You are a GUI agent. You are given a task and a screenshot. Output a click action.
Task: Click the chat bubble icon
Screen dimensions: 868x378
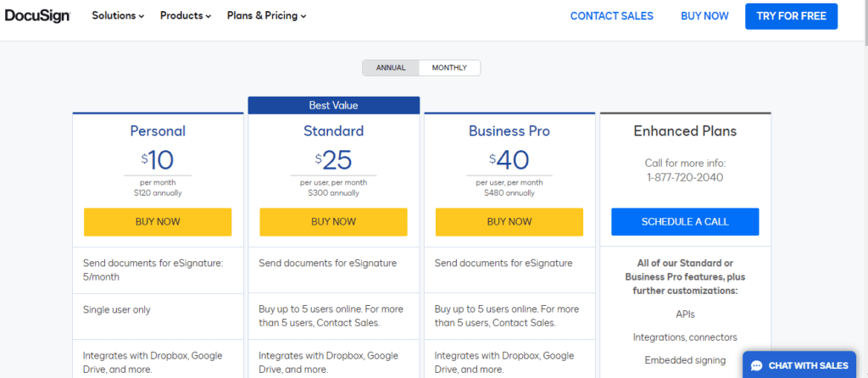click(x=757, y=366)
